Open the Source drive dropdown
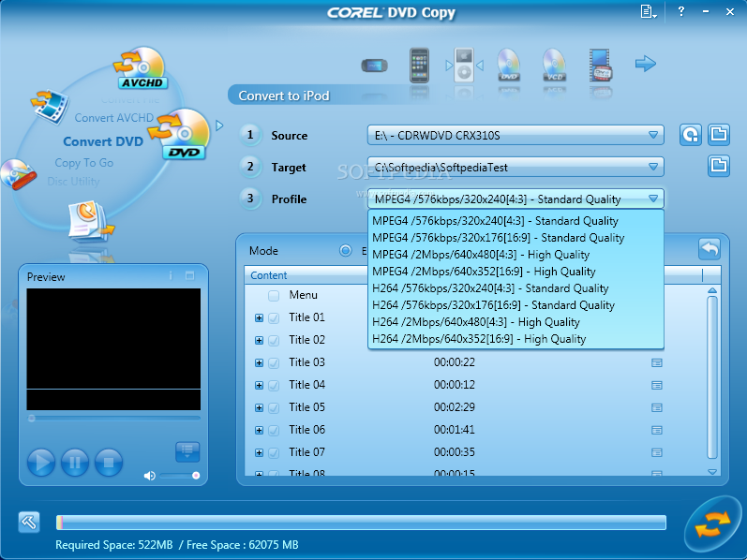Screen dimensions: 747x560 (x=653, y=135)
